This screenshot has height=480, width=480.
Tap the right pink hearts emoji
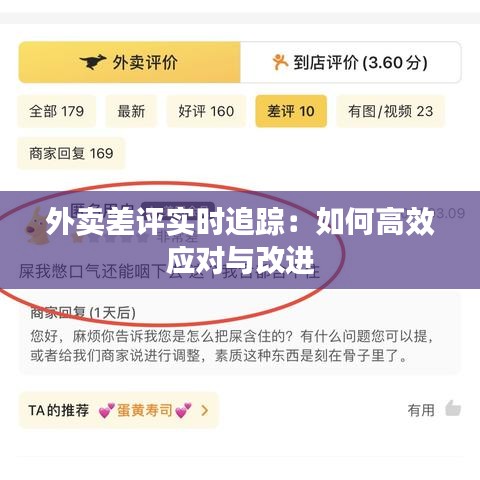(183, 410)
